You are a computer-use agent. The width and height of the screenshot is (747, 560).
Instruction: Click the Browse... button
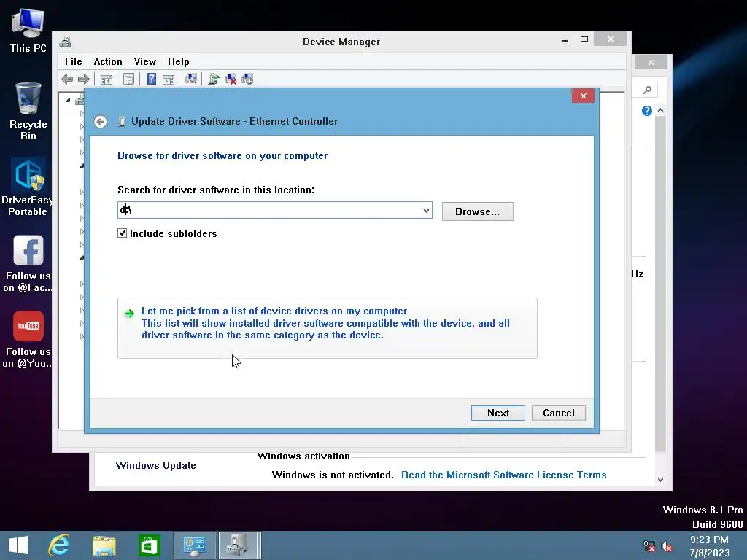pos(477,211)
